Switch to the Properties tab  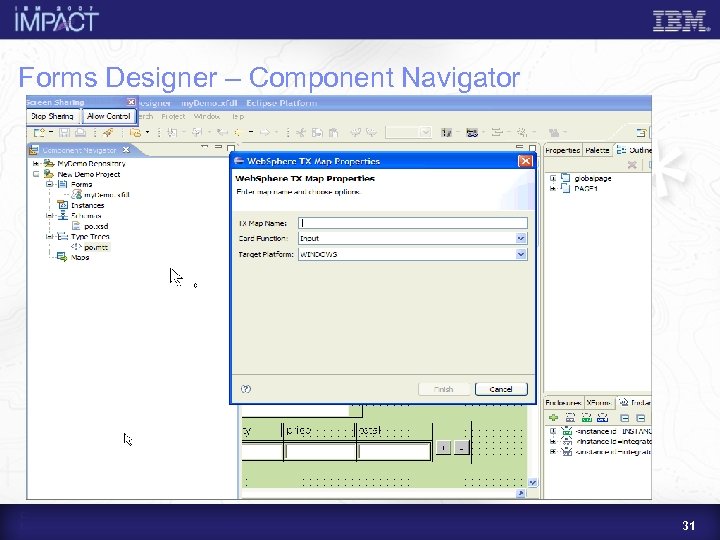coord(562,150)
